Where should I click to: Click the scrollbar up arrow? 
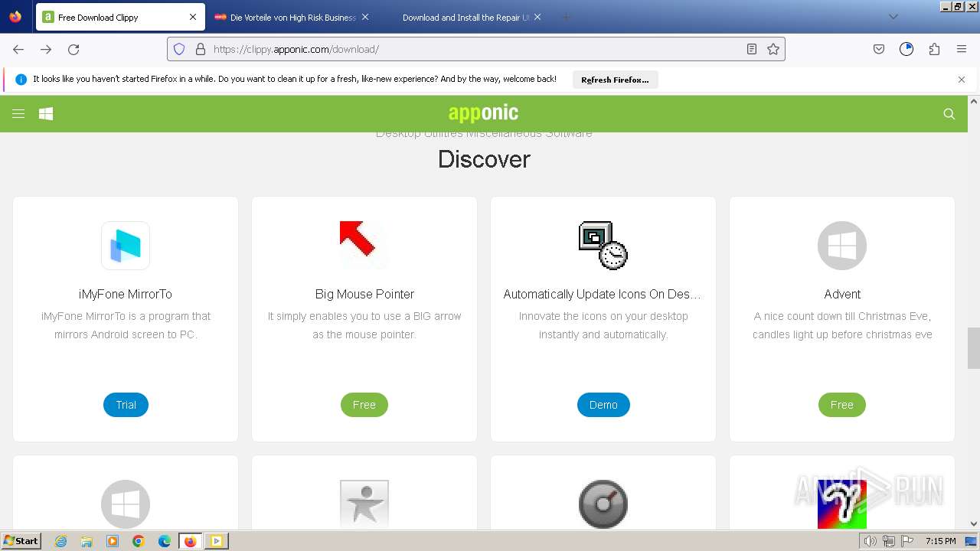pyautogui.click(x=974, y=101)
